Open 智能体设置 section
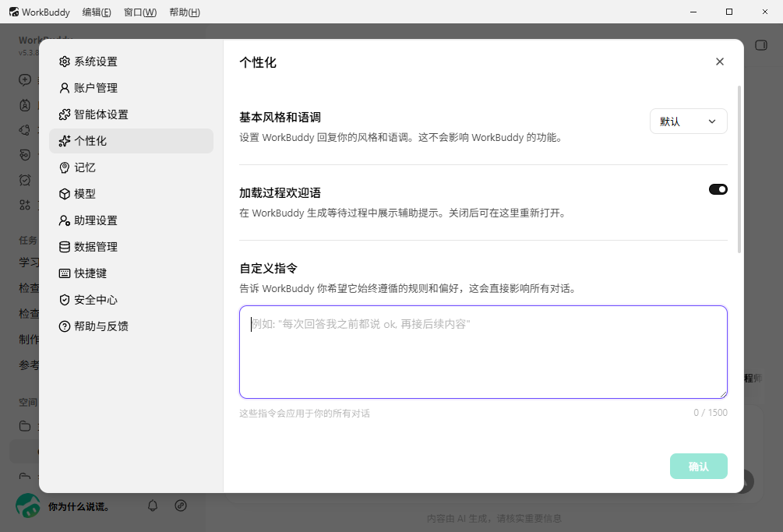The height and width of the screenshot is (532, 783). point(131,115)
